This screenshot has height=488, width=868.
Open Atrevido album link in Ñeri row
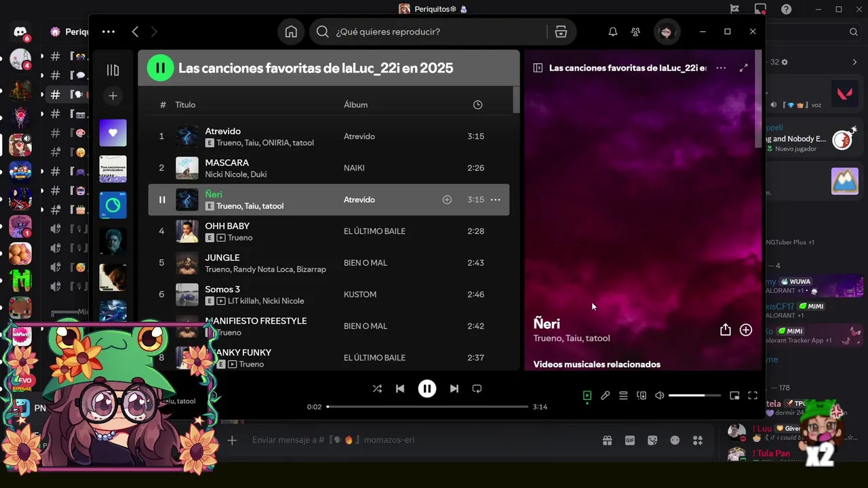359,199
